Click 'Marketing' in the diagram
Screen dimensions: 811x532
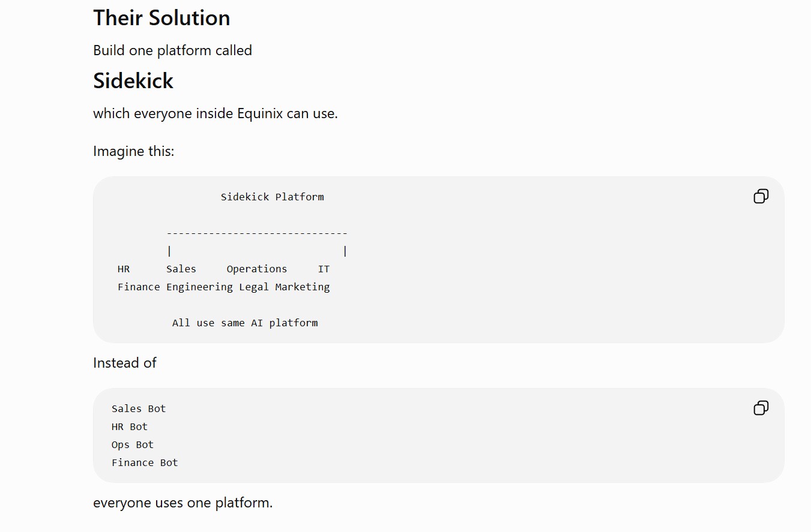click(x=303, y=287)
